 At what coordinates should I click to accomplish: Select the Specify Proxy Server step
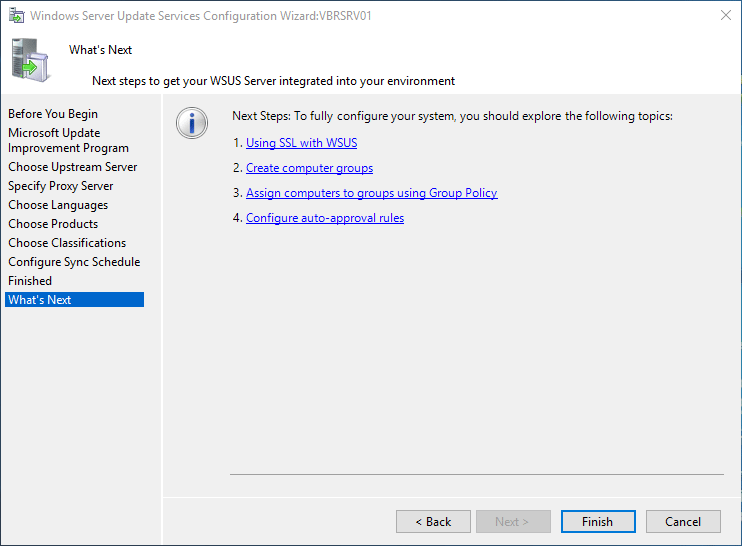point(61,186)
